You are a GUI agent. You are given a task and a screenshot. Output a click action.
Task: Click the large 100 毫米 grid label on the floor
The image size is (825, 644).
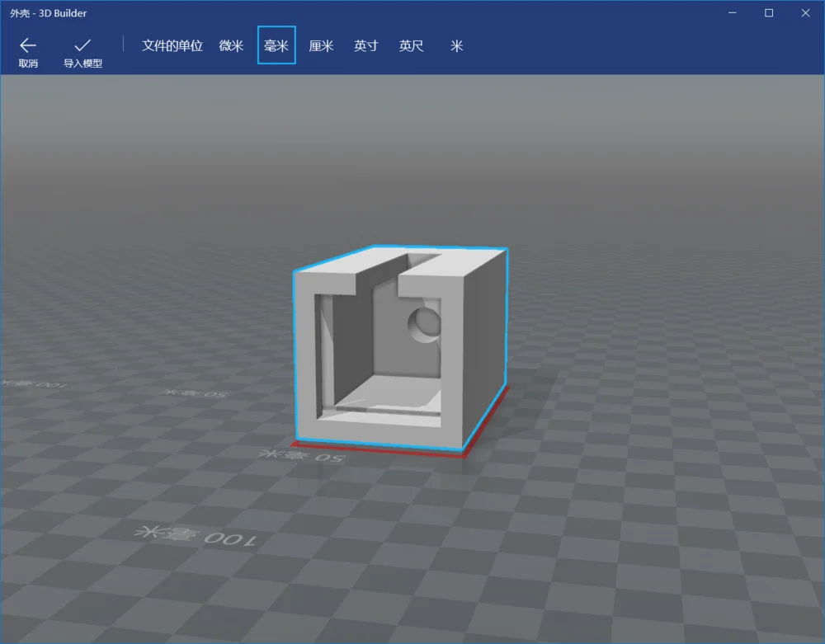pyautogui.click(x=196, y=536)
